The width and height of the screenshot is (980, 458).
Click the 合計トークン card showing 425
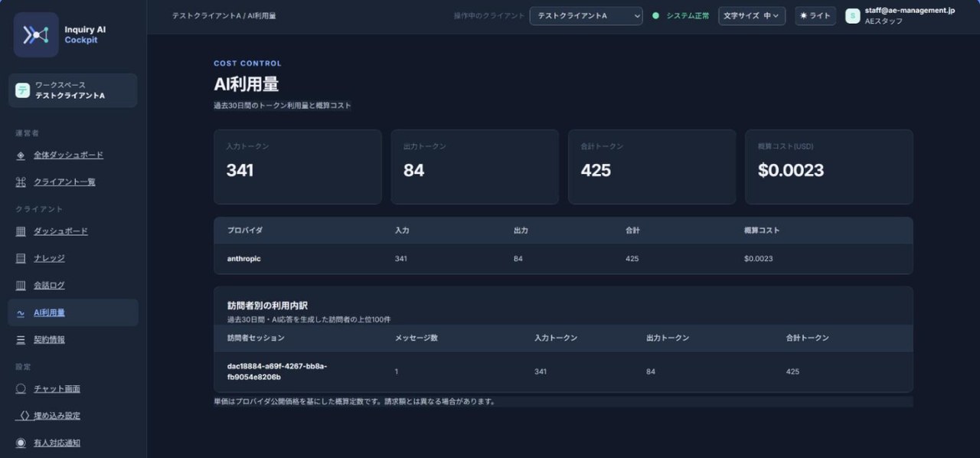pyautogui.click(x=652, y=167)
